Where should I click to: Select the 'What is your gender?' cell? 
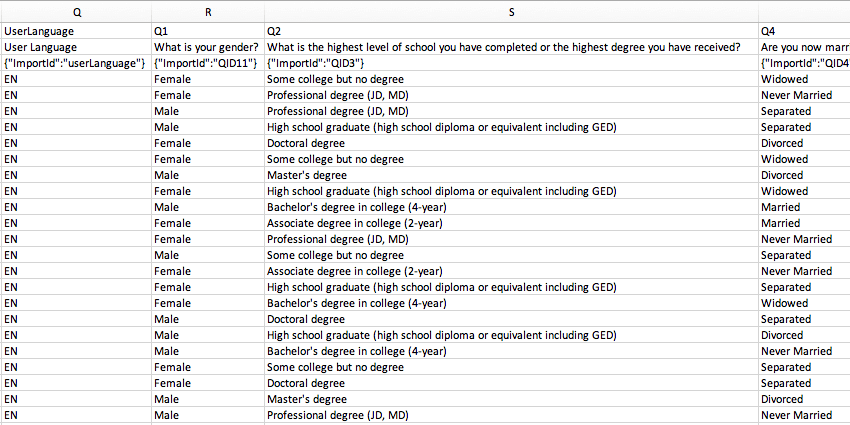click(208, 47)
